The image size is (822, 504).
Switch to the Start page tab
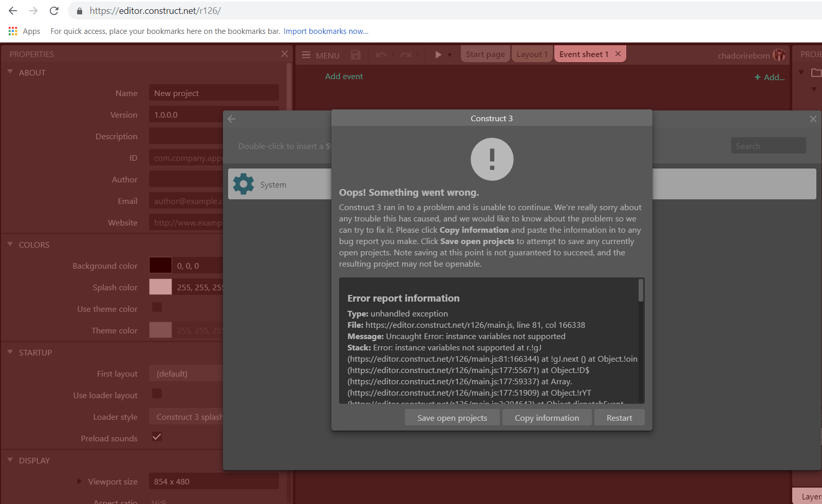coord(485,53)
